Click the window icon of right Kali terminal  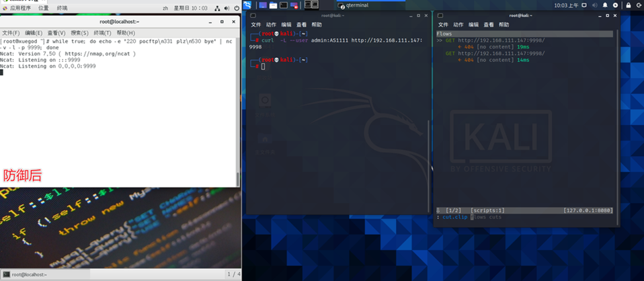(440, 15)
